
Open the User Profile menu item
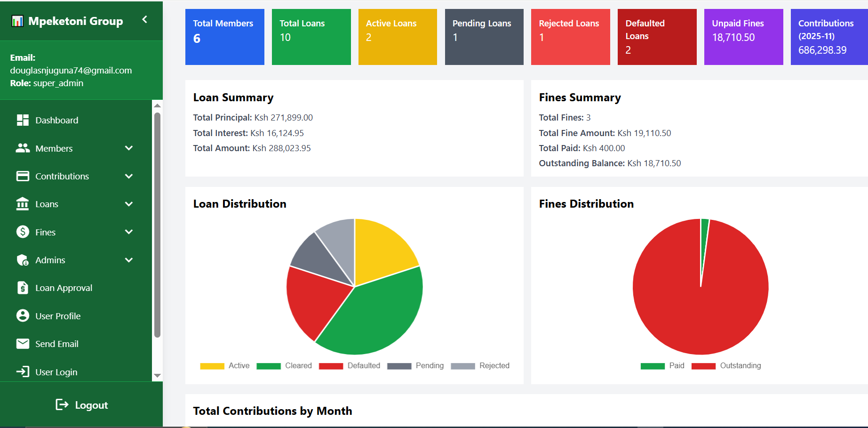(58, 316)
